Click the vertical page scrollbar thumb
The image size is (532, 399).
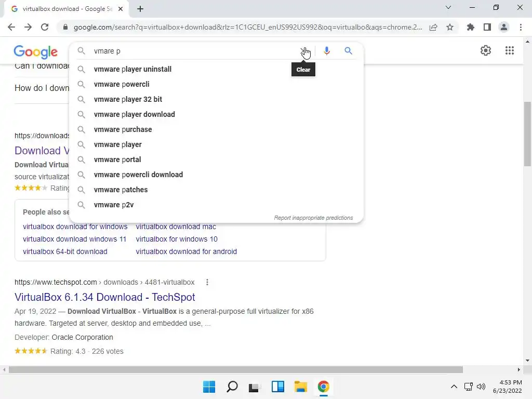(527, 134)
